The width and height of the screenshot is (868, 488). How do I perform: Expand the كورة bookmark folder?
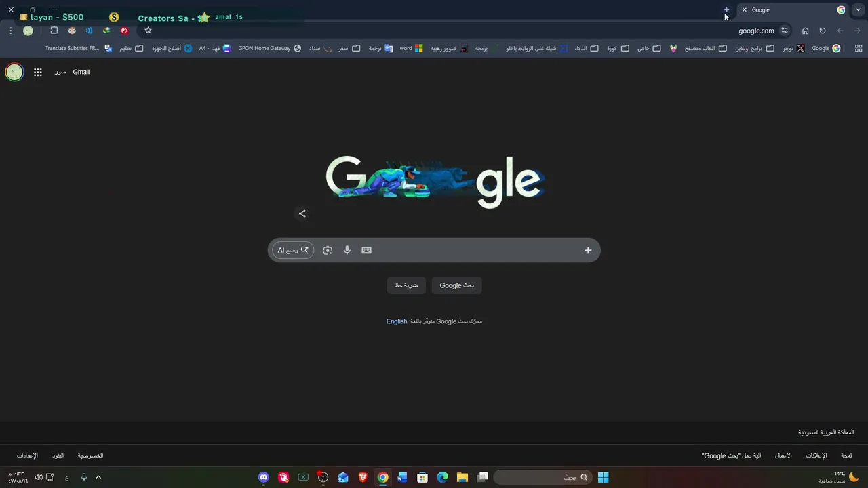(618, 48)
